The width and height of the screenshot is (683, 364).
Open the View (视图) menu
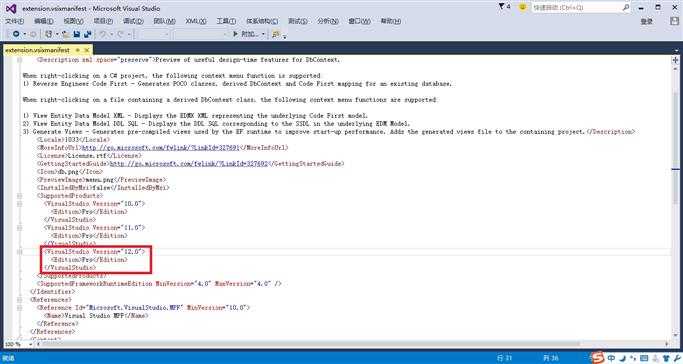pyautogui.click(x=73, y=21)
